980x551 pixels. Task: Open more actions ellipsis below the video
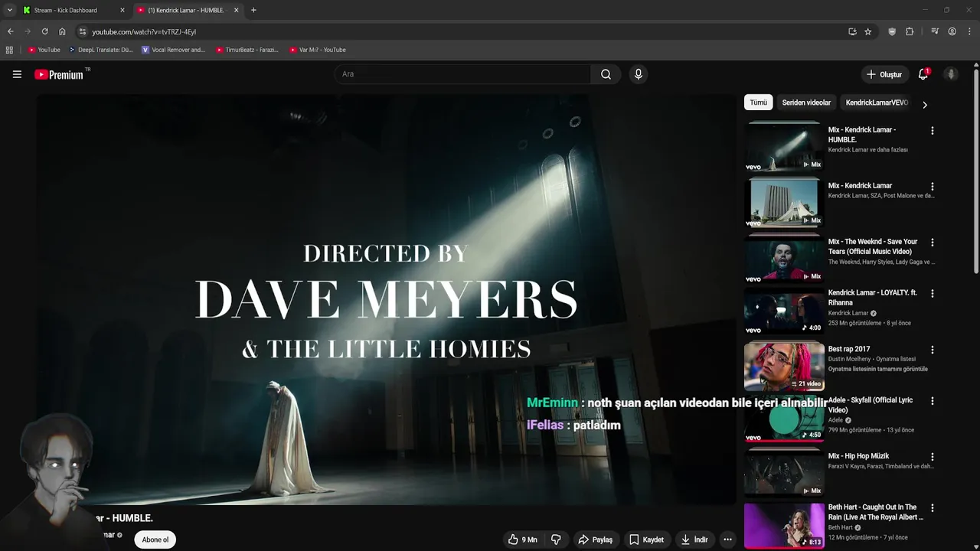(727, 540)
